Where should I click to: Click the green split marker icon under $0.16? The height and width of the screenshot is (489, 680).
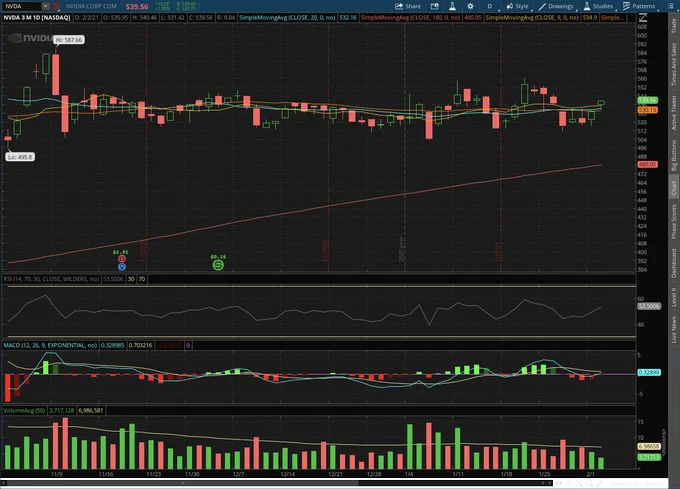[x=218, y=265]
